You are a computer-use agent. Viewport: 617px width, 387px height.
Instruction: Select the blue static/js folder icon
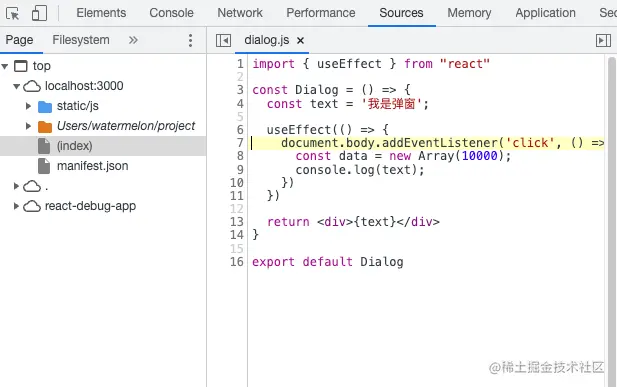[x=45, y=106]
